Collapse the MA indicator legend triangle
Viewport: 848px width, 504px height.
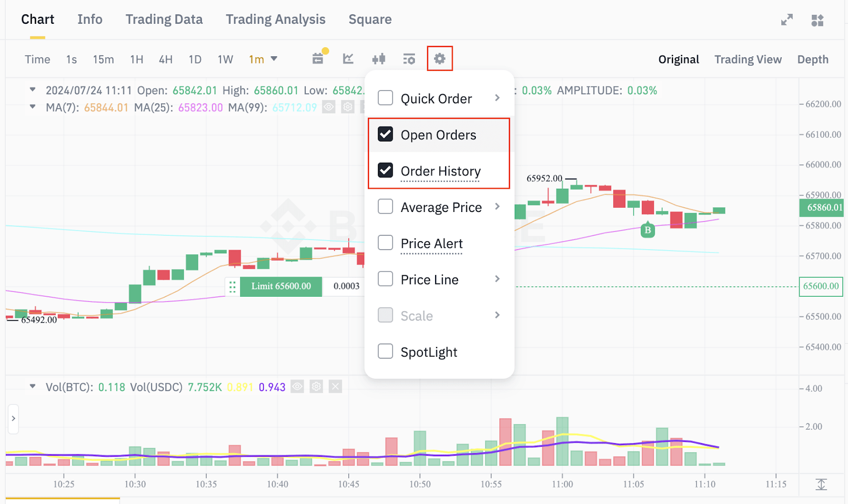click(x=33, y=107)
